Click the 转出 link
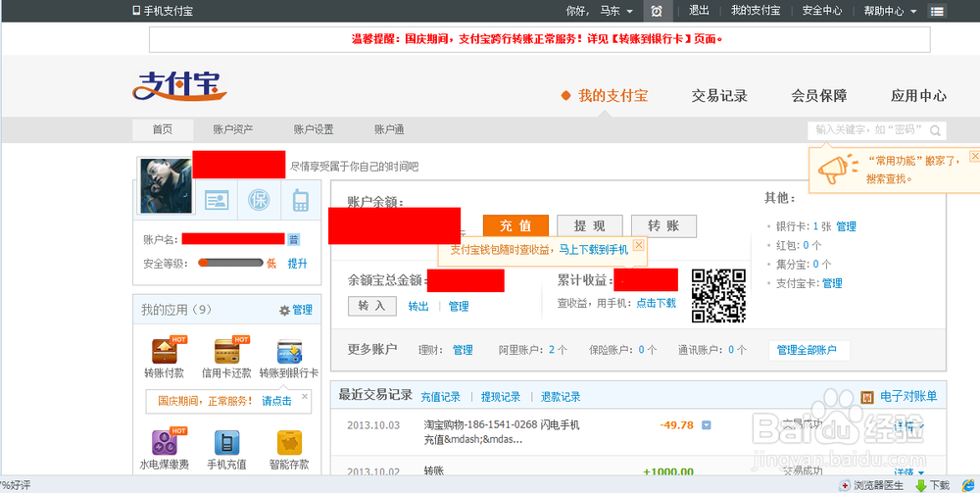The height and width of the screenshot is (493, 980). [x=418, y=306]
